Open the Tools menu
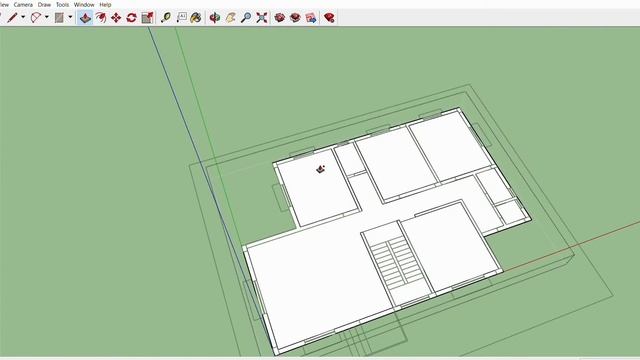The image size is (640, 360). point(62,4)
